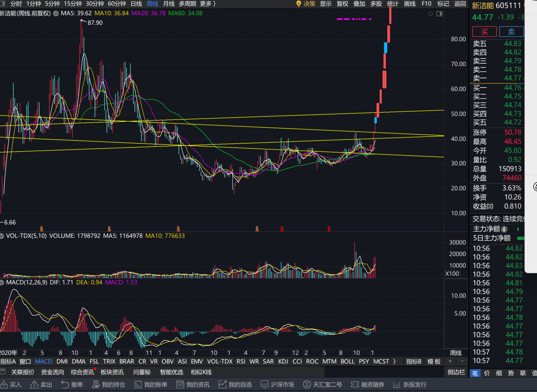Viewport: 537px width, 392px height.
Task: Expand the 更多 period options chevron
Action: pos(214,4)
